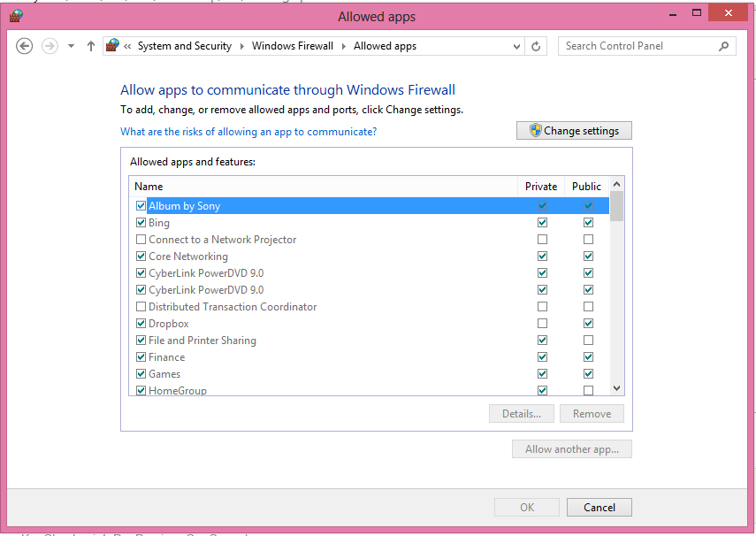Click the Cancel button
756x536 pixels.
(599, 507)
